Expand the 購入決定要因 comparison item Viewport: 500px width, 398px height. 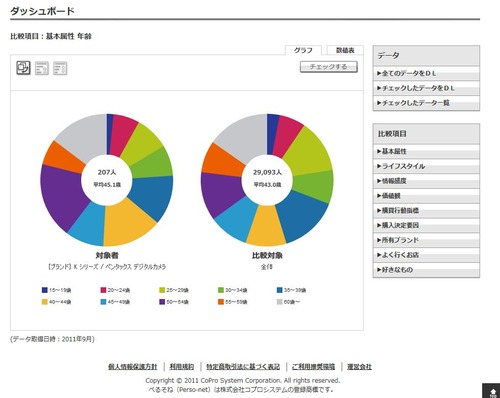coord(426,225)
